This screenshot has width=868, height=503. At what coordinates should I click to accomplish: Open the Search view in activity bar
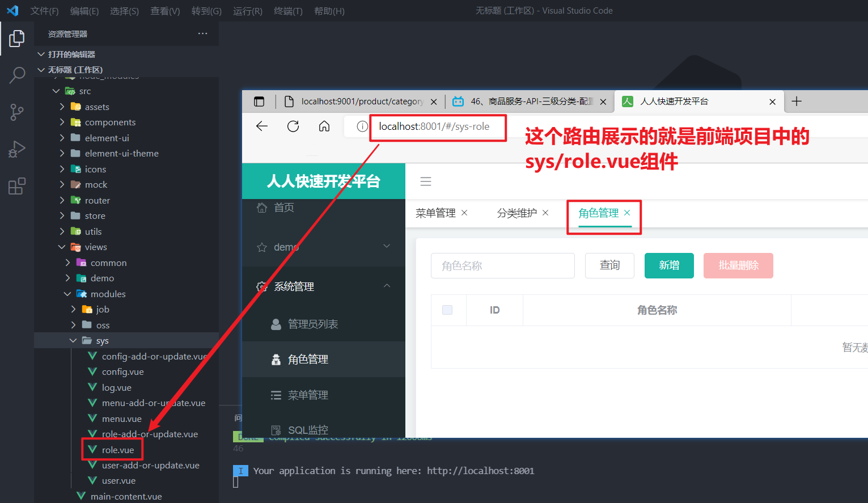coord(17,75)
